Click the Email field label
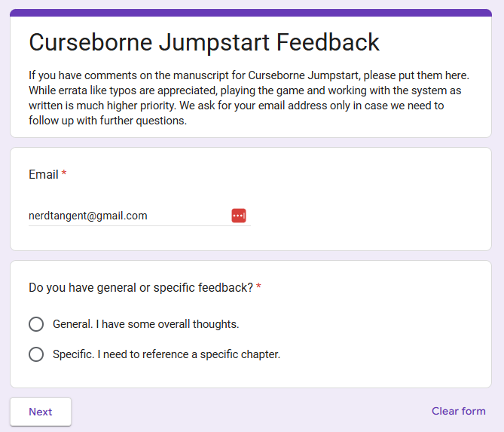Screen dimensions: 504x432 click(x=43, y=174)
